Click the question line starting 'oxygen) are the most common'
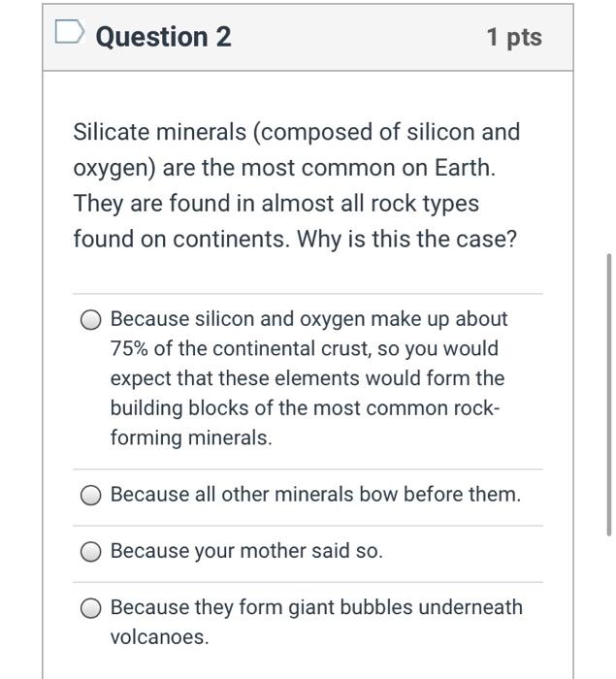Image resolution: width=616 pixels, height=679 pixels. click(284, 168)
